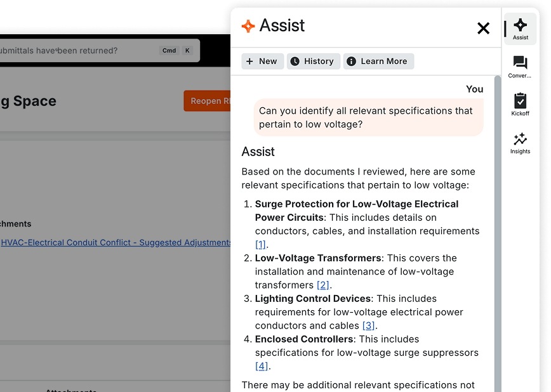551x392 pixels.
Task: Open citation [2] for Low-Voltage Transformers
Action: (x=323, y=285)
